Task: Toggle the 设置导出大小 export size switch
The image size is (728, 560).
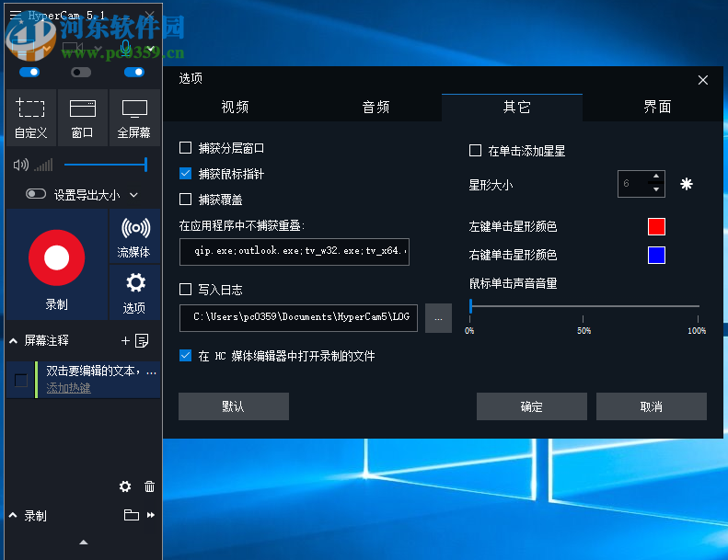Action: coord(36,194)
